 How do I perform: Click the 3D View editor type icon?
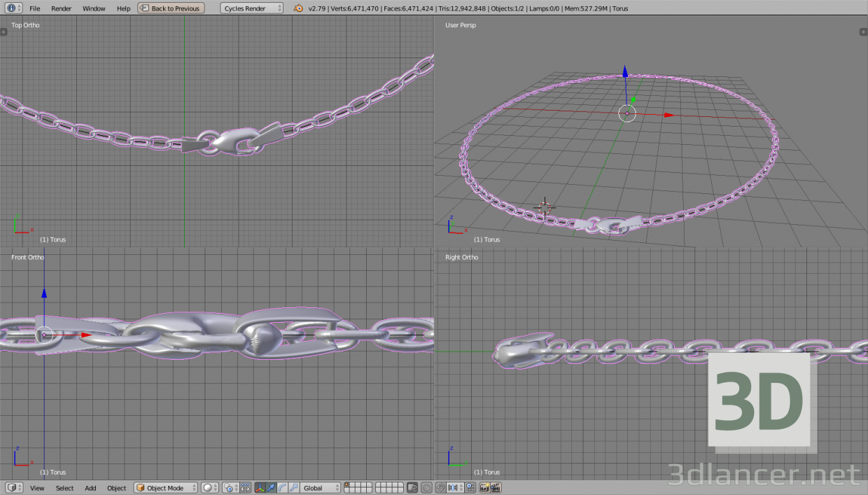pos(12,487)
